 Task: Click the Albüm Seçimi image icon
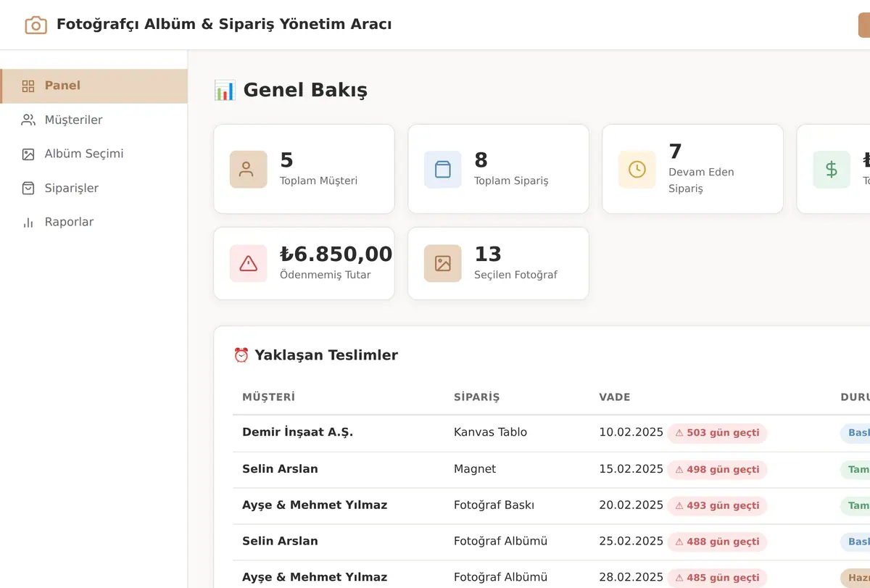(x=28, y=154)
